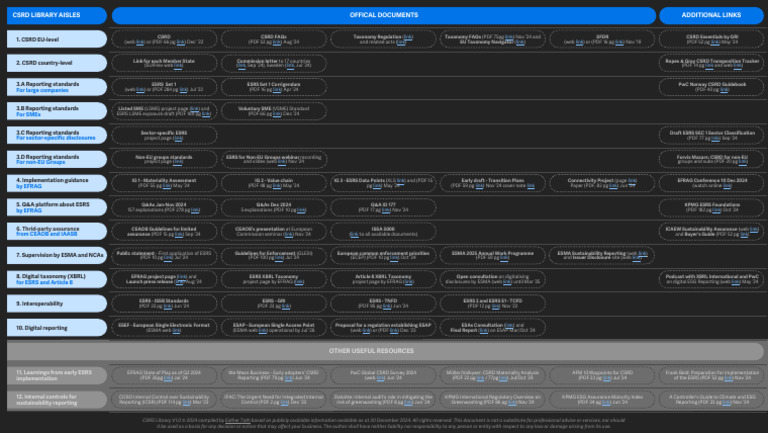Viewport: 768px width, 433px height.
Task: Open ESRS XBRL Taxonomy card
Action: pos(274,279)
